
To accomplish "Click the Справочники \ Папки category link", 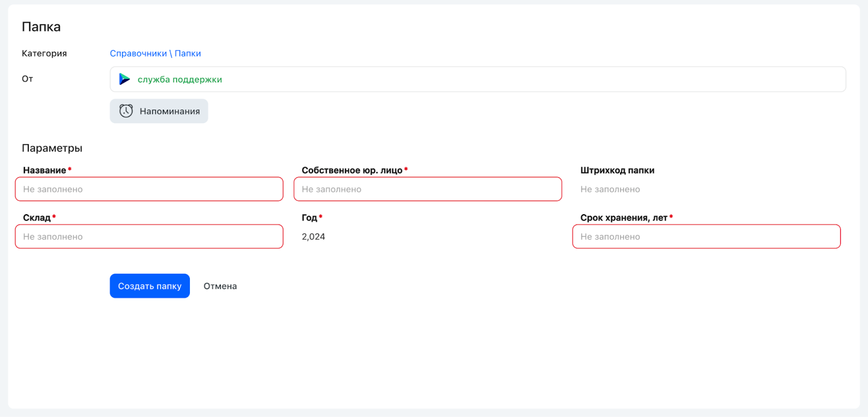I will pyautogui.click(x=155, y=53).
